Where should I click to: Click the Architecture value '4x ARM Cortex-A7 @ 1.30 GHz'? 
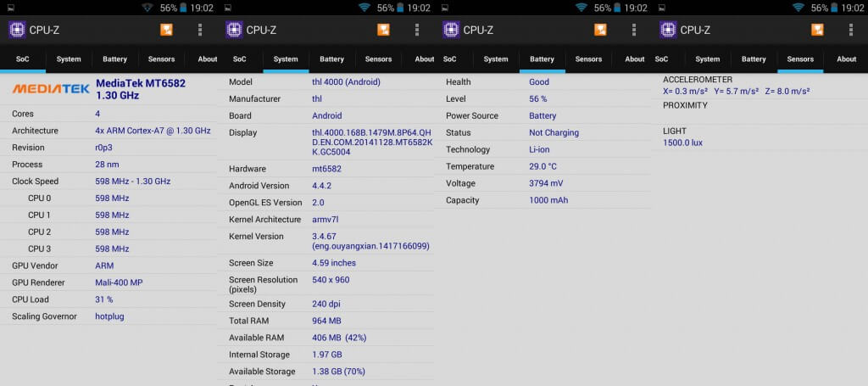153,131
